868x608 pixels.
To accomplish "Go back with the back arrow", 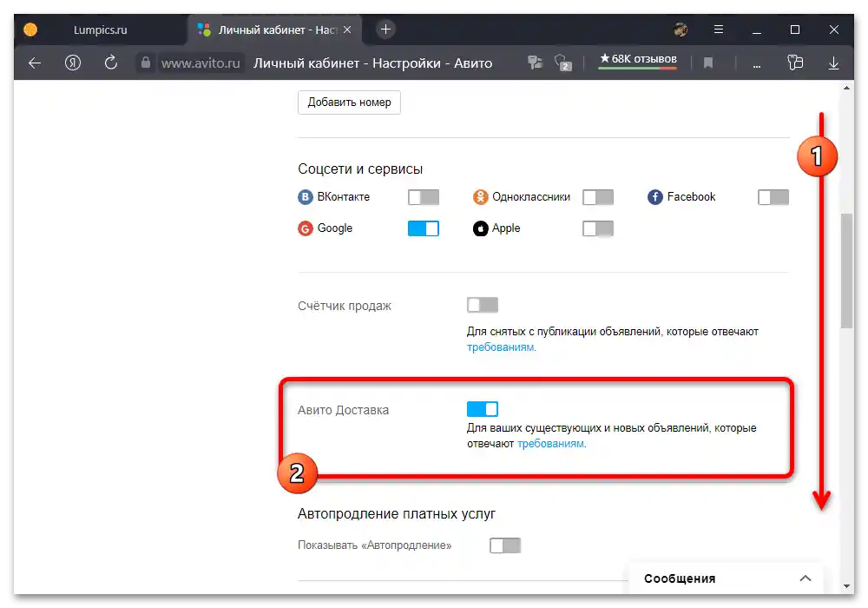I will (35, 63).
